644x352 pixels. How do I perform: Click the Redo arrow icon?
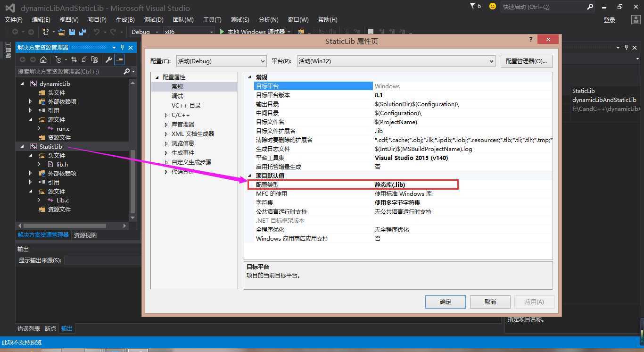(113, 32)
